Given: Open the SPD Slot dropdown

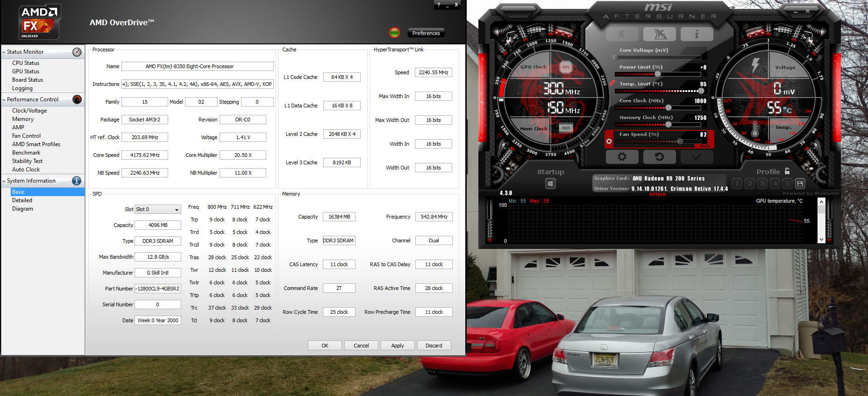Looking at the screenshot, I should click(158, 209).
